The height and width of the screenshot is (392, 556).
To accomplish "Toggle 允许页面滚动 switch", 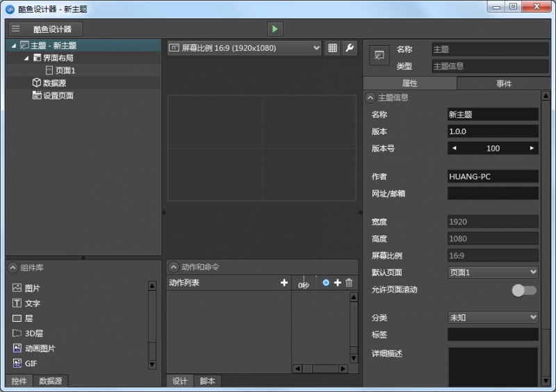I will 524,291.
